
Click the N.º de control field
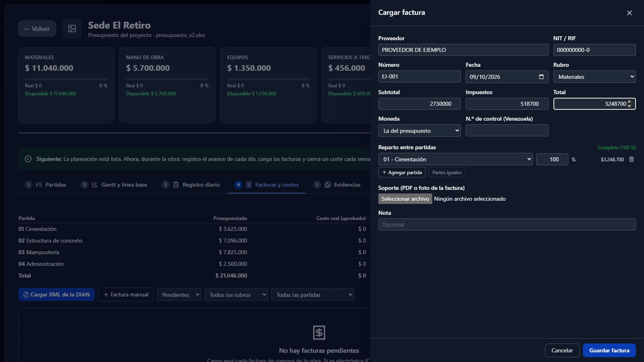507,130
